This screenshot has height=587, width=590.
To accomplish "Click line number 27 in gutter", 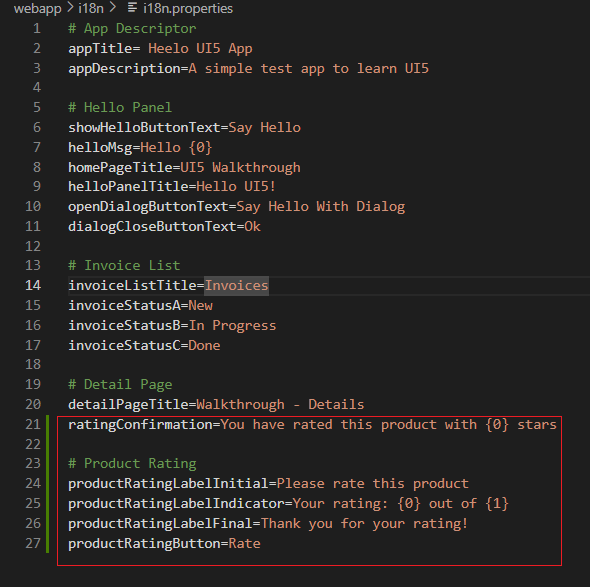I will coord(33,543).
